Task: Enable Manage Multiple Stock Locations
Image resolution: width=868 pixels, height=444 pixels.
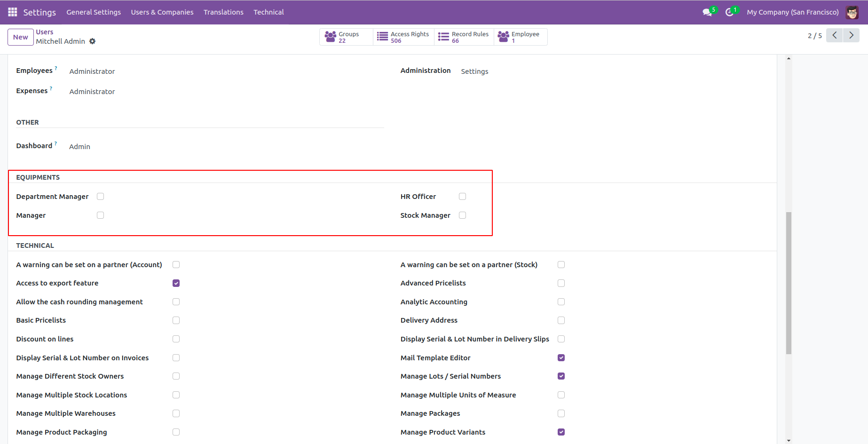Action: coord(176,395)
